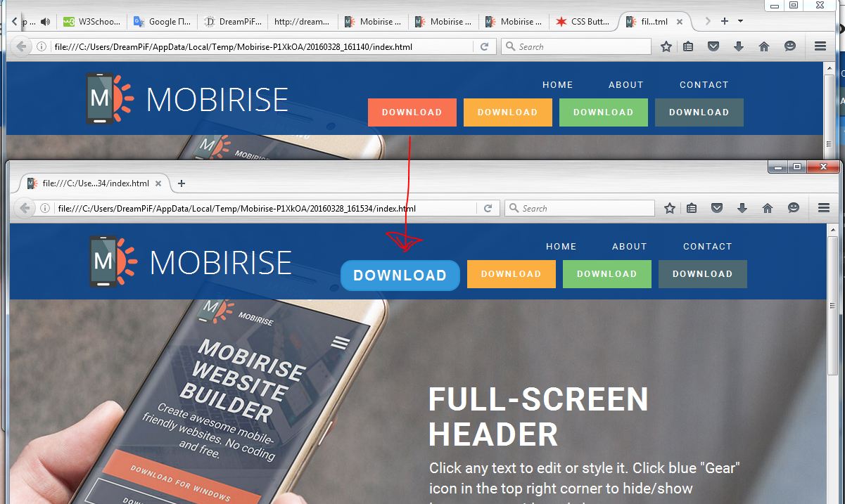Click the back arrow in the front browser window
Viewport: 845px width, 504px height.
click(25, 208)
